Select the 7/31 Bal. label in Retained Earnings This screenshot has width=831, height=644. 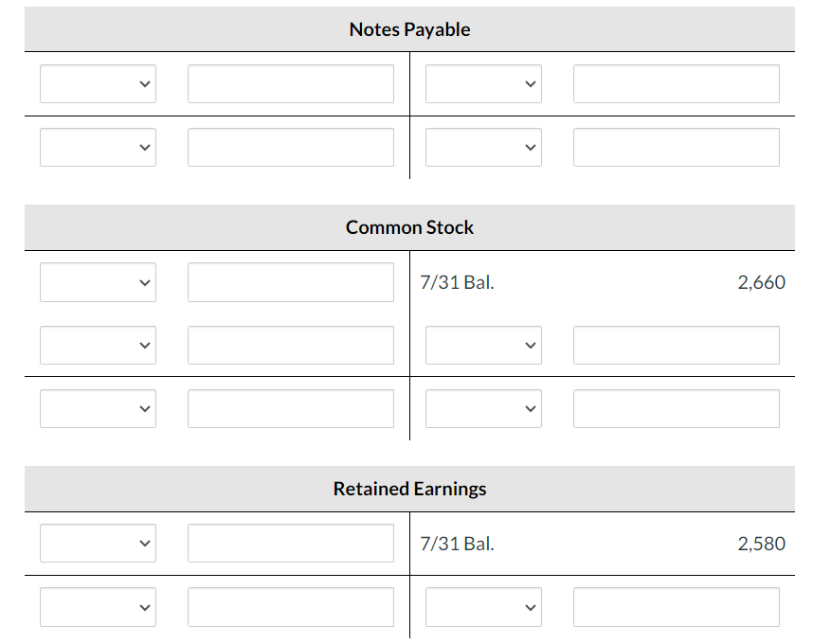pyautogui.click(x=458, y=543)
